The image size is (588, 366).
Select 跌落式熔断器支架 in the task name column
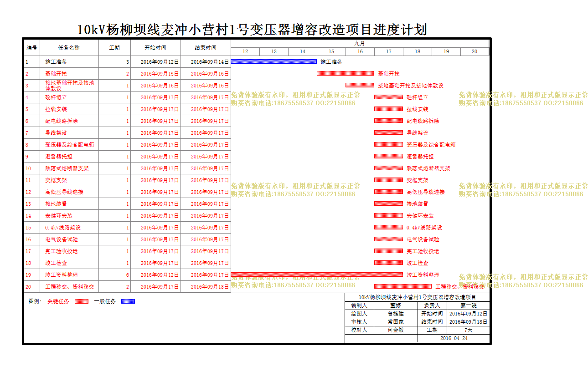(67, 168)
